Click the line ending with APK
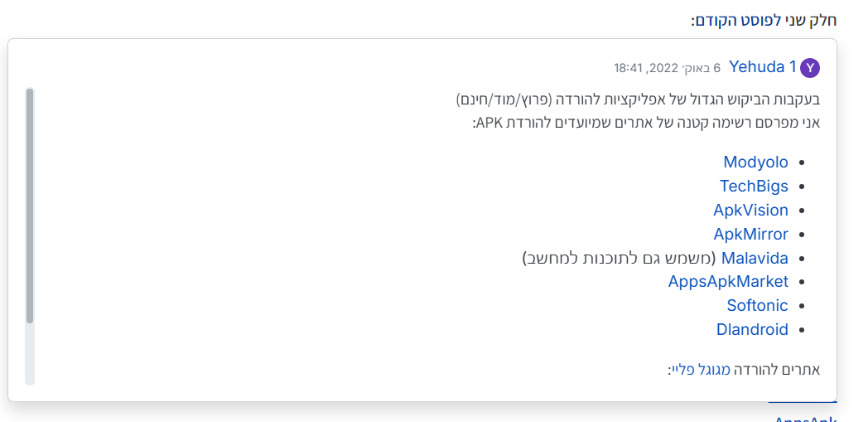 pyautogui.click(x=646, y=123)
